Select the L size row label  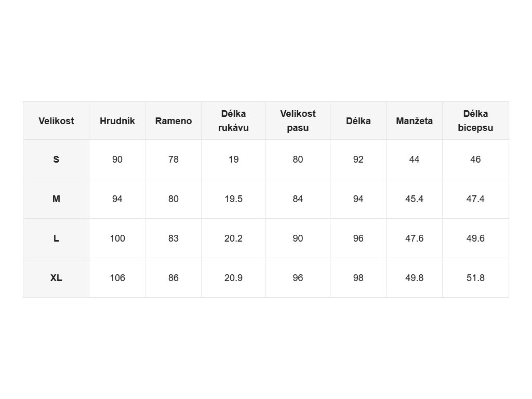click(56, 238)
